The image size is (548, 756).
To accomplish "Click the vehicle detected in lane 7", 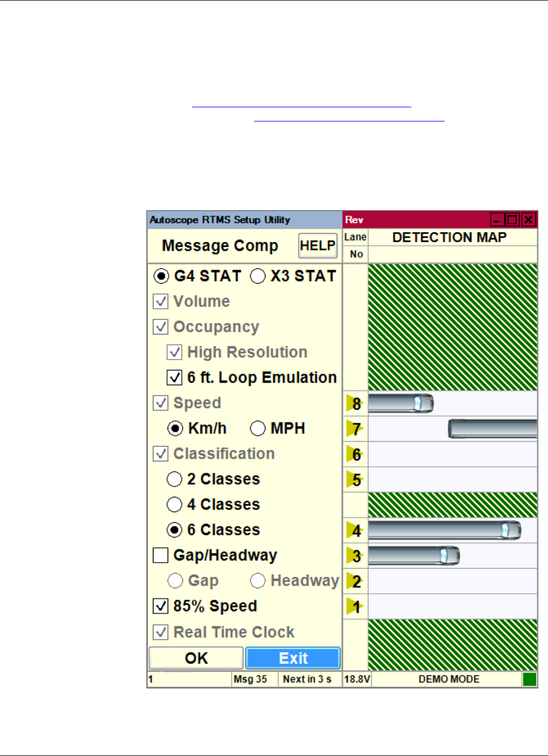I will tap(492, 429).
